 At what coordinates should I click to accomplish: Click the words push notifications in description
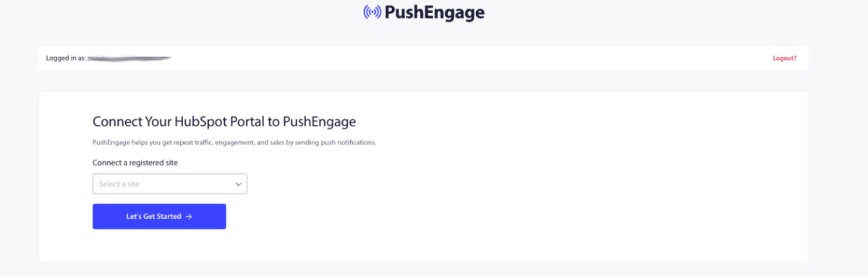tap(350, 142)
